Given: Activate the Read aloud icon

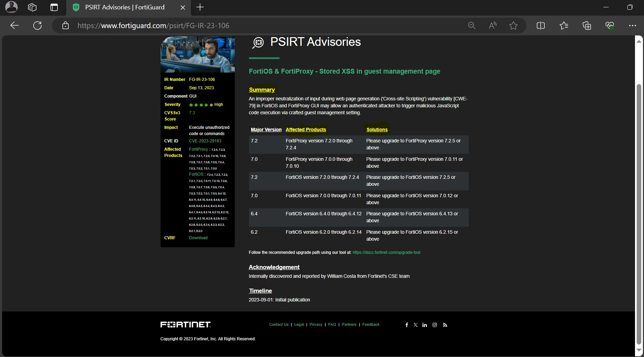Looking at the screenshot, I should pos(492,25).
